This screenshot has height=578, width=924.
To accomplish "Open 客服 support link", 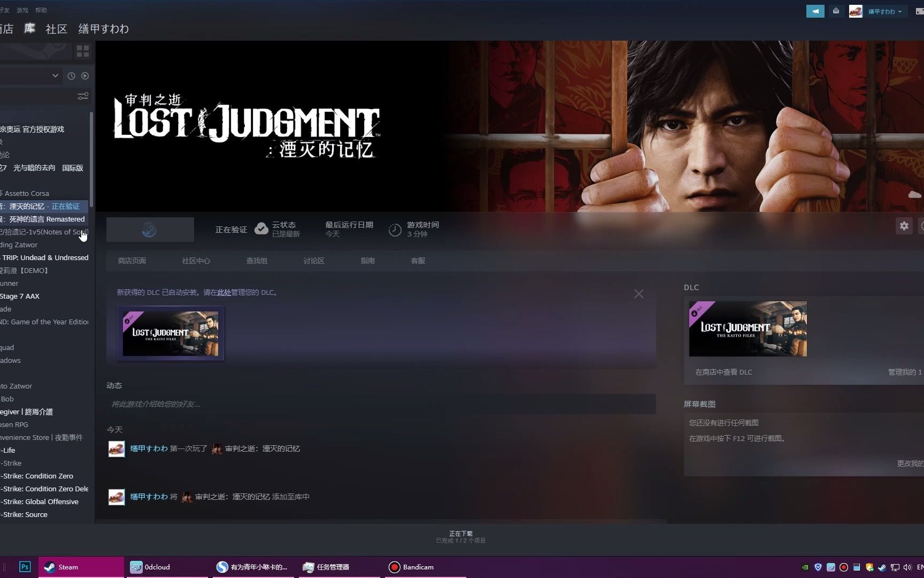I will click(x=418, y=261).
